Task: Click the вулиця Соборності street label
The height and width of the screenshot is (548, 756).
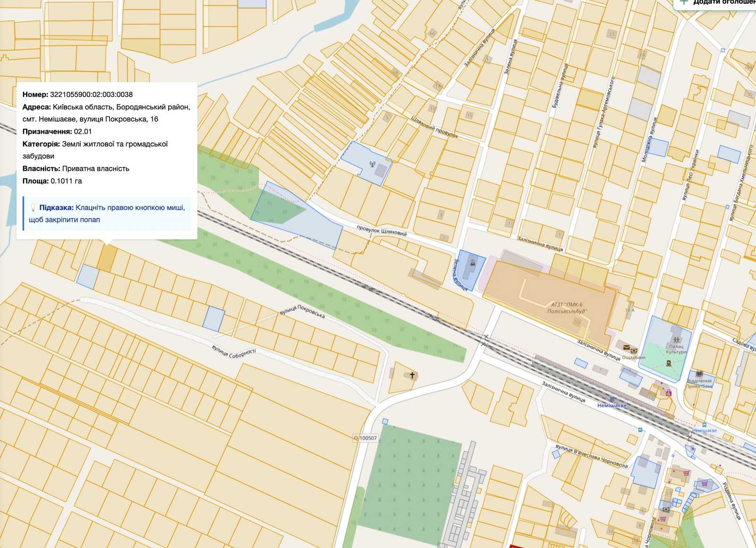Action: click(x=234, y=353)
